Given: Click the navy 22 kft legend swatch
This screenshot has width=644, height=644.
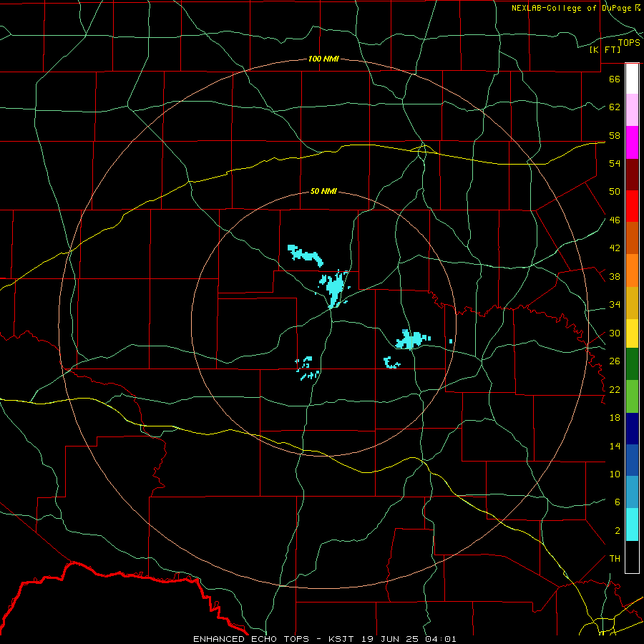Looking at the screenshot, I should point(632,429).
